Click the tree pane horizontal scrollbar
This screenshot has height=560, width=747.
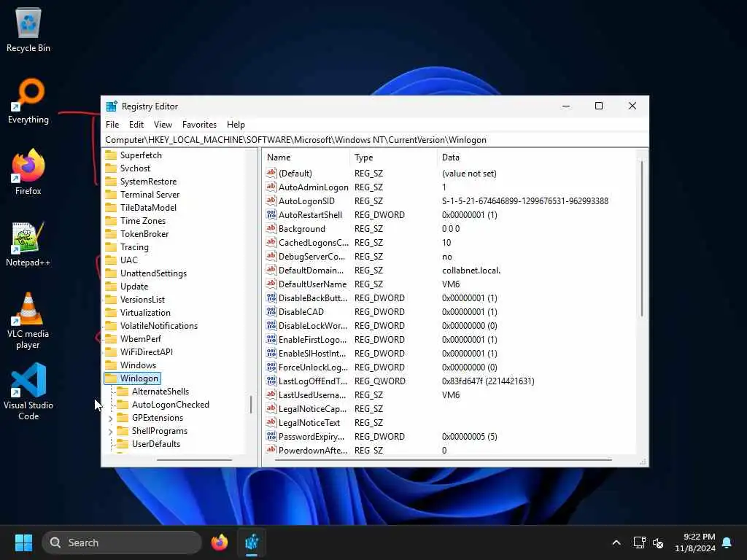pyautogui.click(x=194, y=460)
